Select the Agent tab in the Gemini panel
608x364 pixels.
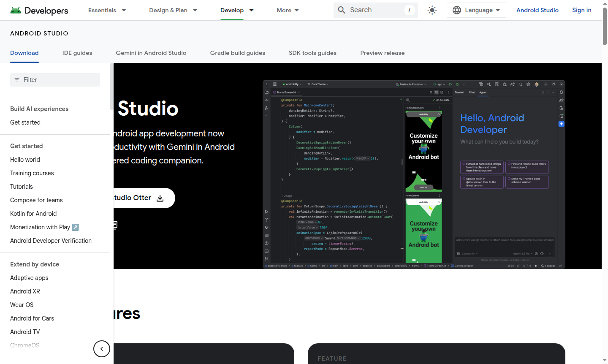point(483,92)
